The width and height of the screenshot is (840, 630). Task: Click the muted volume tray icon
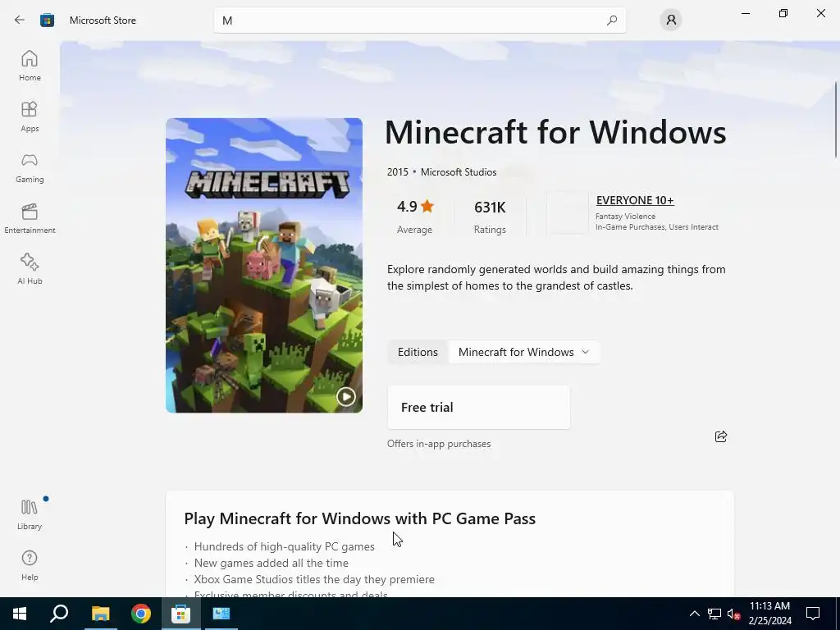pyautogui.click(x=733, y=614)
